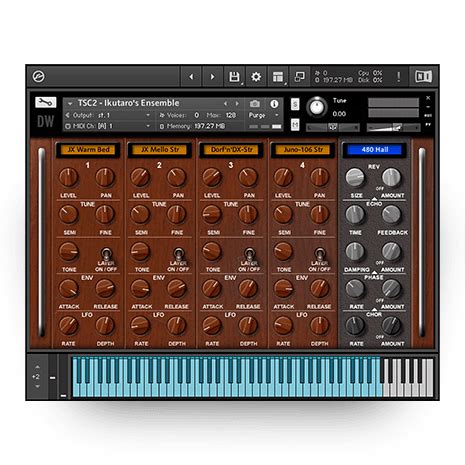Click the echo DAMPING knob

(355, 251)
